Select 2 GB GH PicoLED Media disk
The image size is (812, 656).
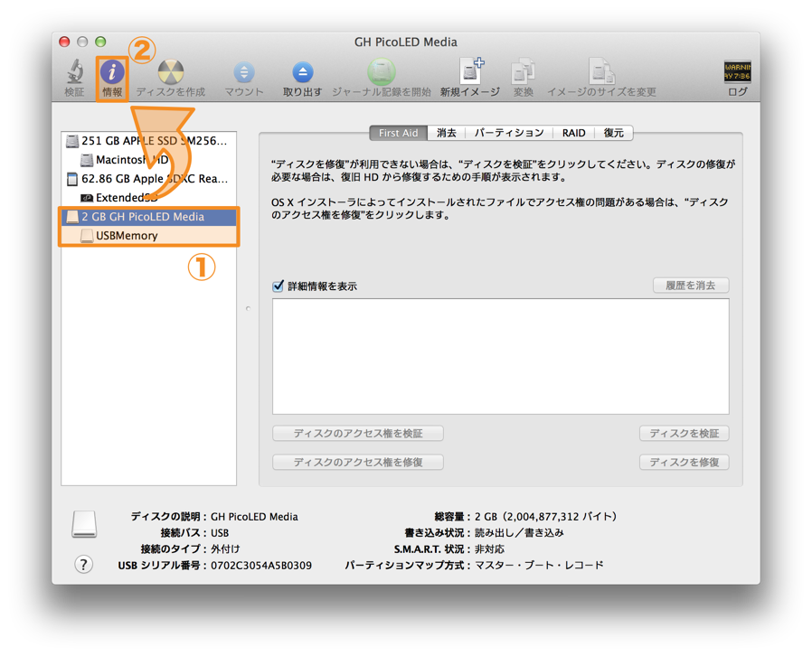[x=148, y=217]
